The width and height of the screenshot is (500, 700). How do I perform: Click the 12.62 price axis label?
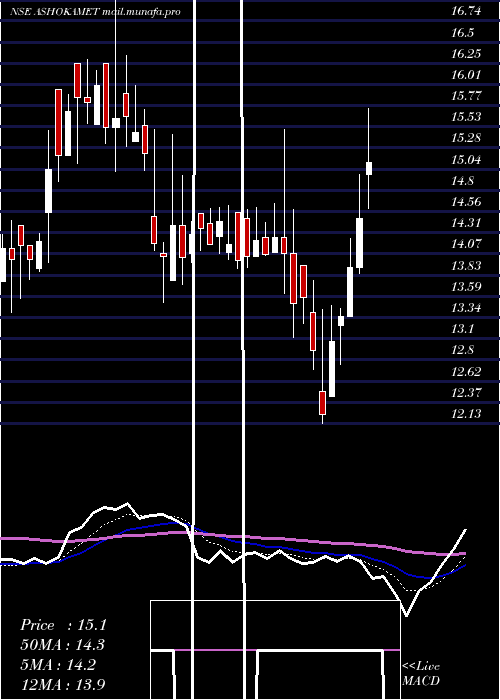point(467,371)
